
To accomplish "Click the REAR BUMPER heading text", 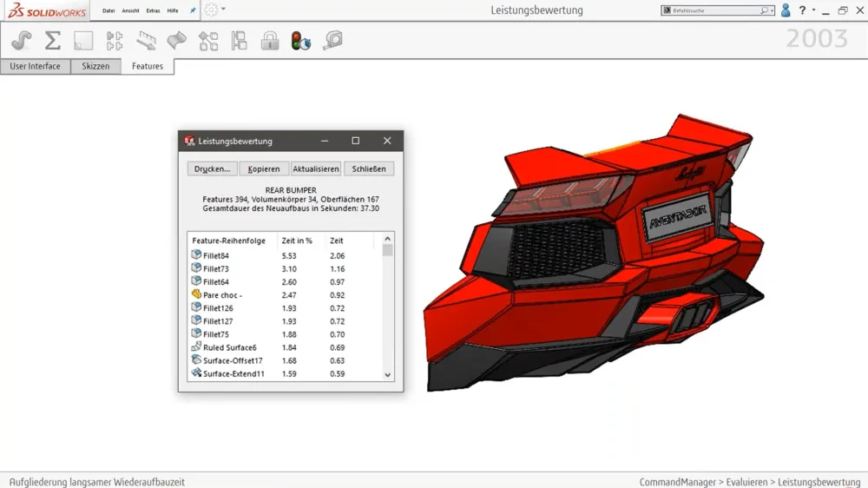I will tap(291, 190).
